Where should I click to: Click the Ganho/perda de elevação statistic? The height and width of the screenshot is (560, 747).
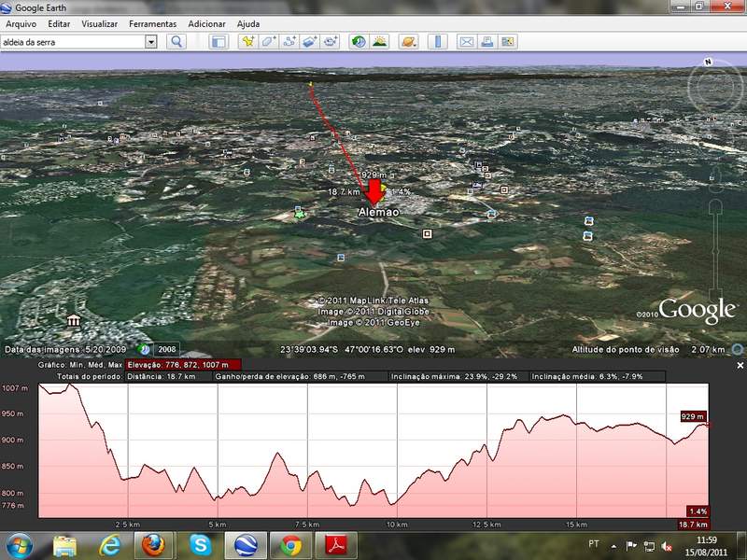300,376
